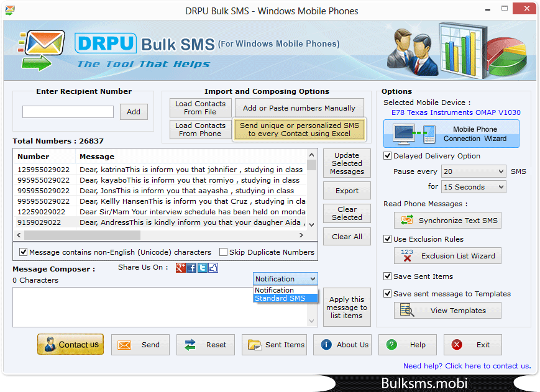Click the Add recipient button
Image resolution: width=540 pixels, height=392 pixels.
tap(134, 112)
